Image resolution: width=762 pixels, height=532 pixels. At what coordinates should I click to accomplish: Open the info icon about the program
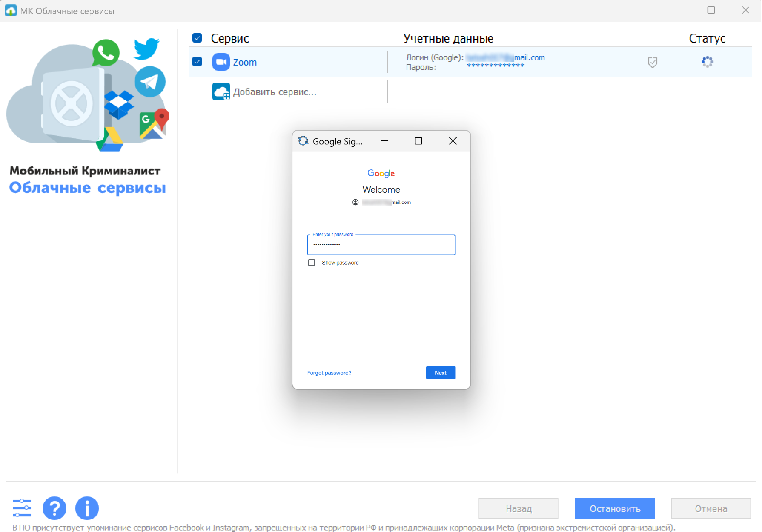tap(87, 508)
